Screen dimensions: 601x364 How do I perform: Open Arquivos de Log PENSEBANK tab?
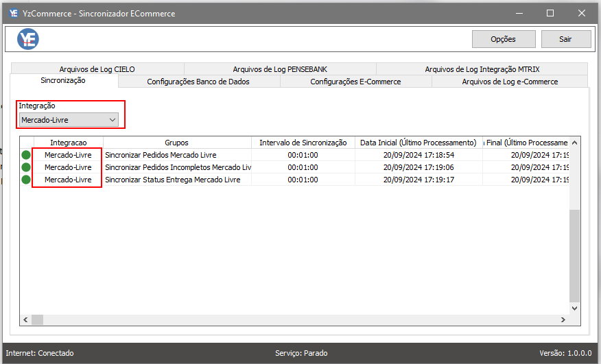(x=280, y=69)
